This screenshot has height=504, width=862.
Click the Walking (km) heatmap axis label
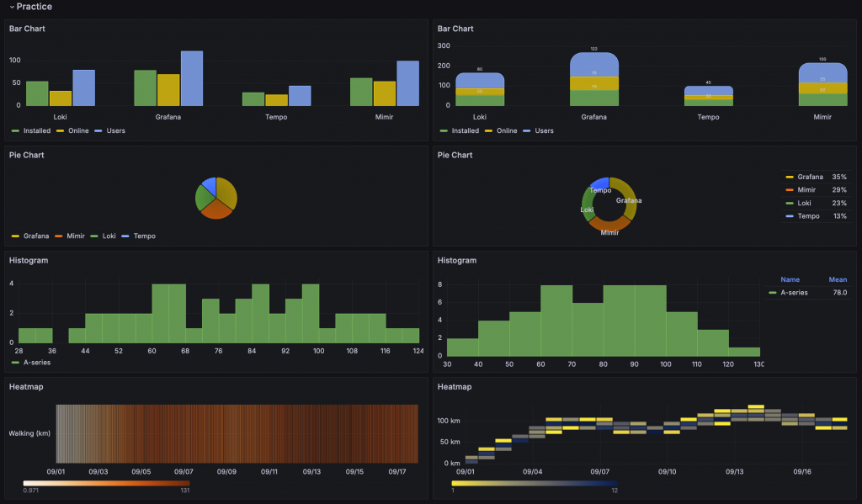[29, 433]
